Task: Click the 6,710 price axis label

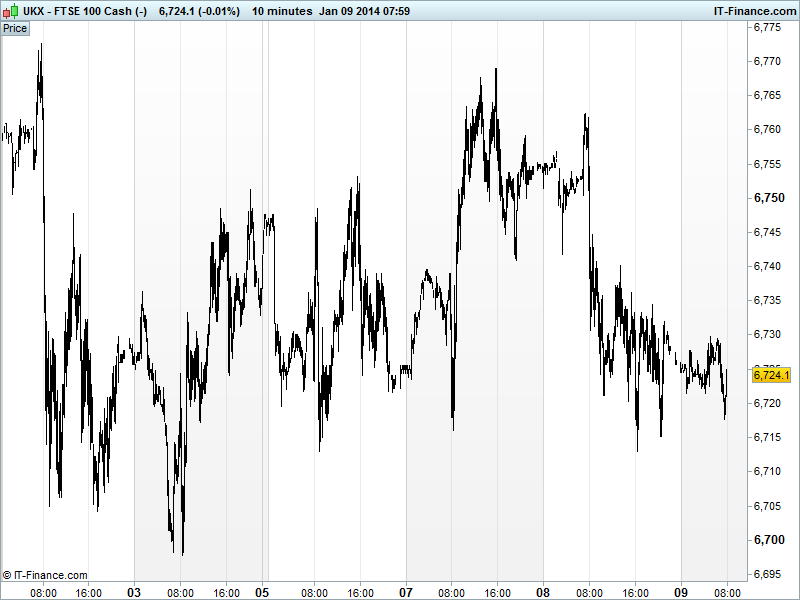Action: [767, 471]
